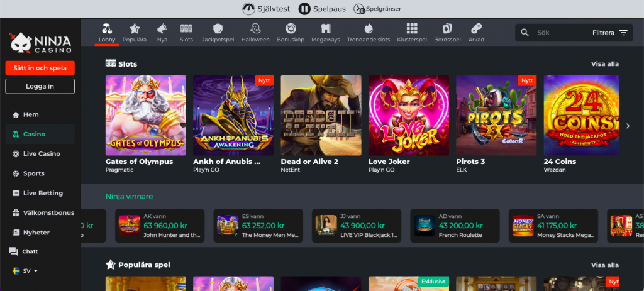Open SA winner Money Stacks card
This screenshot has height=291, width=644.
pos(553,226)
